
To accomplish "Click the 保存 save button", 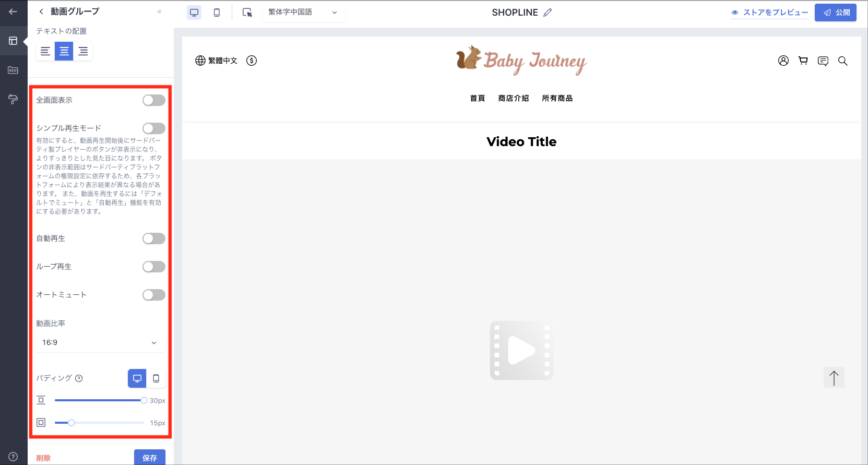I will (x=150, y=458).
